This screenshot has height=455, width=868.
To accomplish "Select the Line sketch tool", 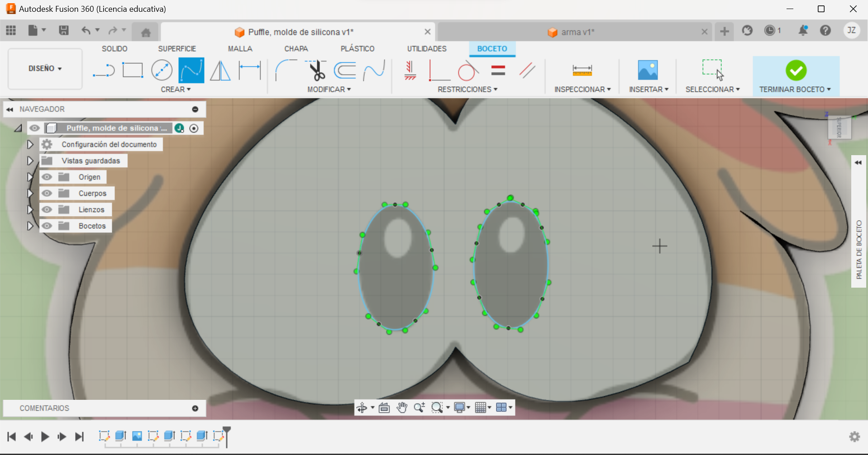I will 104,71.
